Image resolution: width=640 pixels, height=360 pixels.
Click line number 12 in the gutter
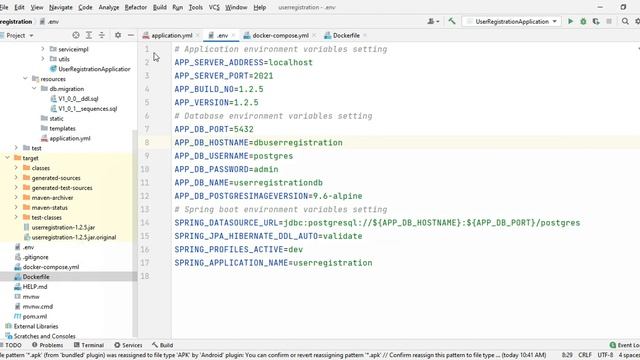coord(144,196)
